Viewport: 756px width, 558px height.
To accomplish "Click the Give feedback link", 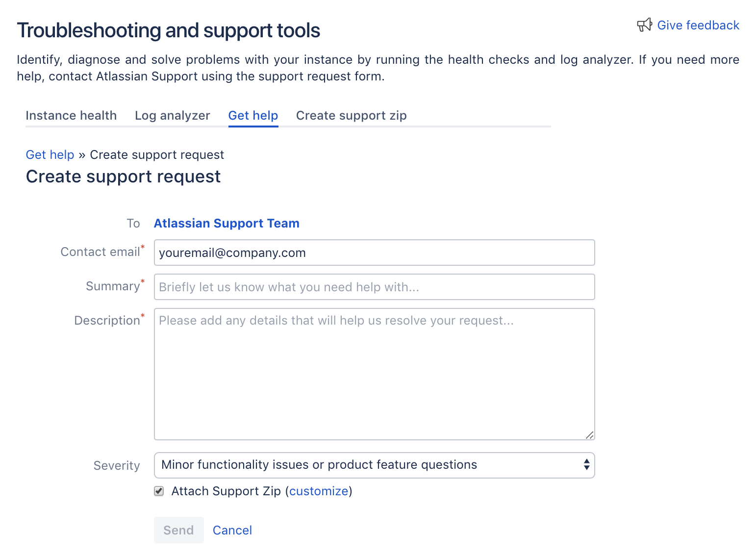I will (698, 25).
